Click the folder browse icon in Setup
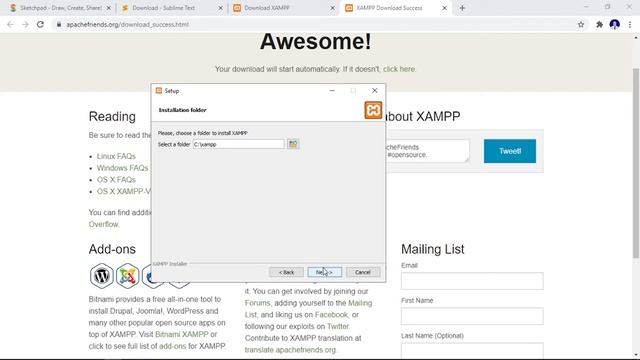640x360 pixels. (x=293, y=144)
